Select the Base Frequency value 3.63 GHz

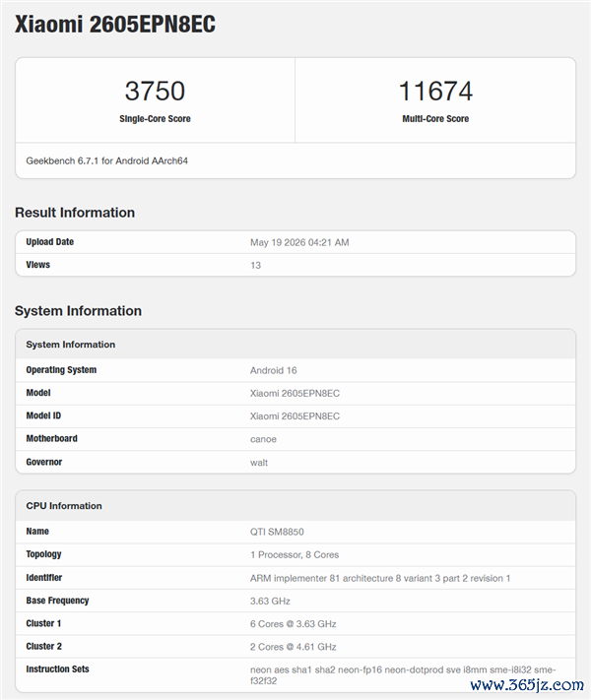tap(270, 601)
